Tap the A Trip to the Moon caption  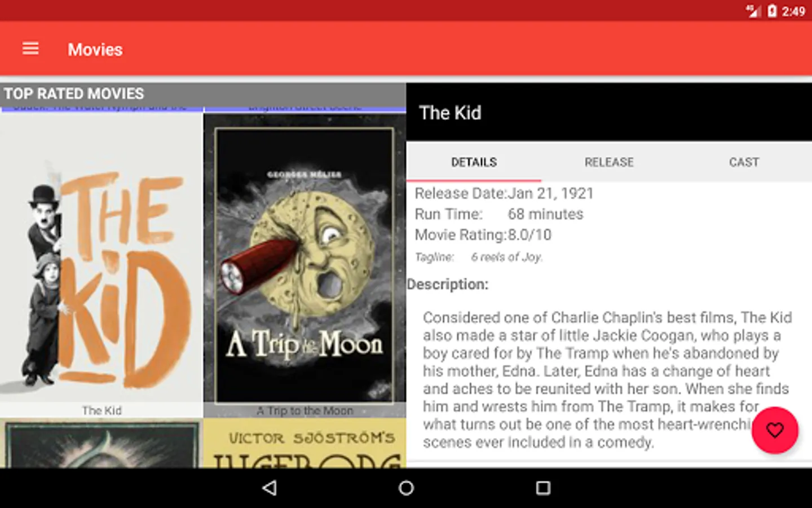coord(304,411)
